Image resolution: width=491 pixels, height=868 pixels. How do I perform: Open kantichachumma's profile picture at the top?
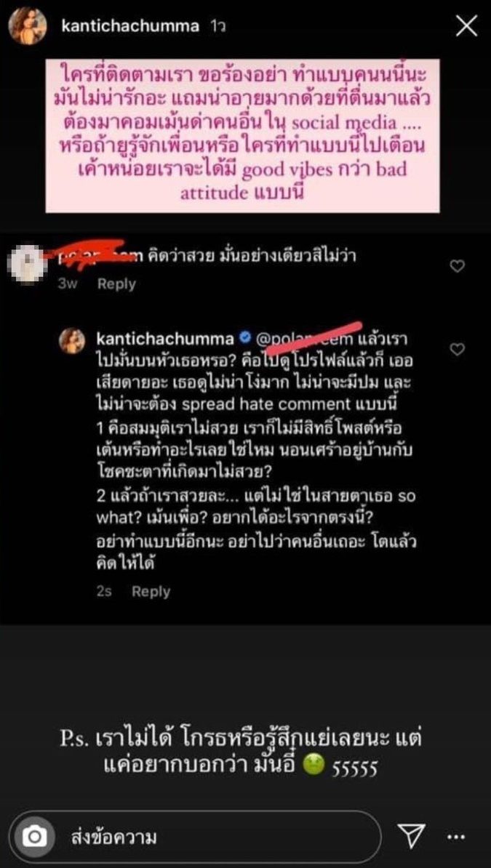point(28,26)
